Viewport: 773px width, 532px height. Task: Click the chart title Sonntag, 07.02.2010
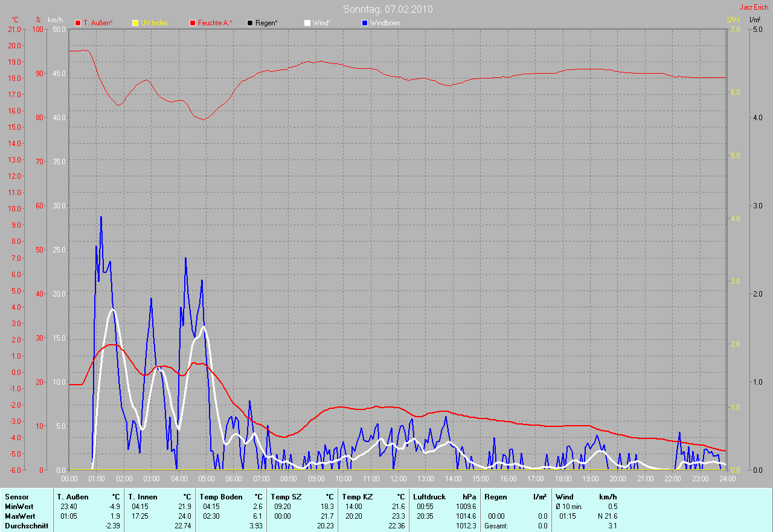[x=388, y=9]
